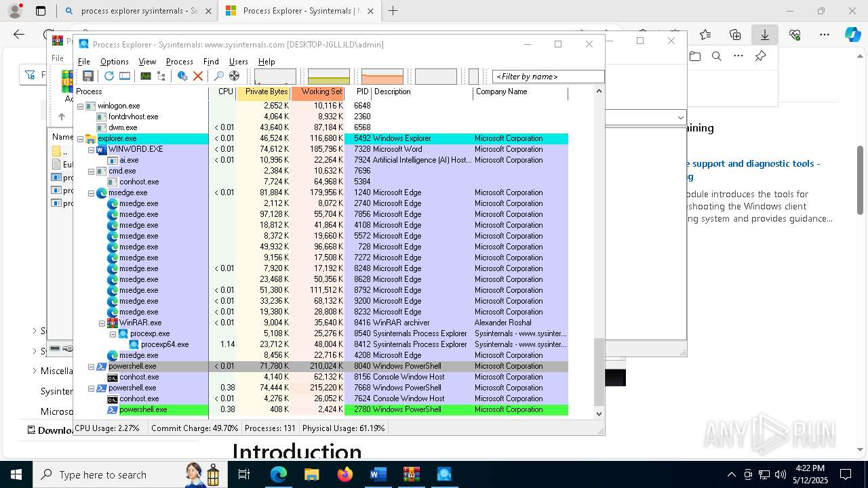The height and width of the screenshot is (488, 868).
Task: Open the Find menu
Action: (x=211, y=62)
